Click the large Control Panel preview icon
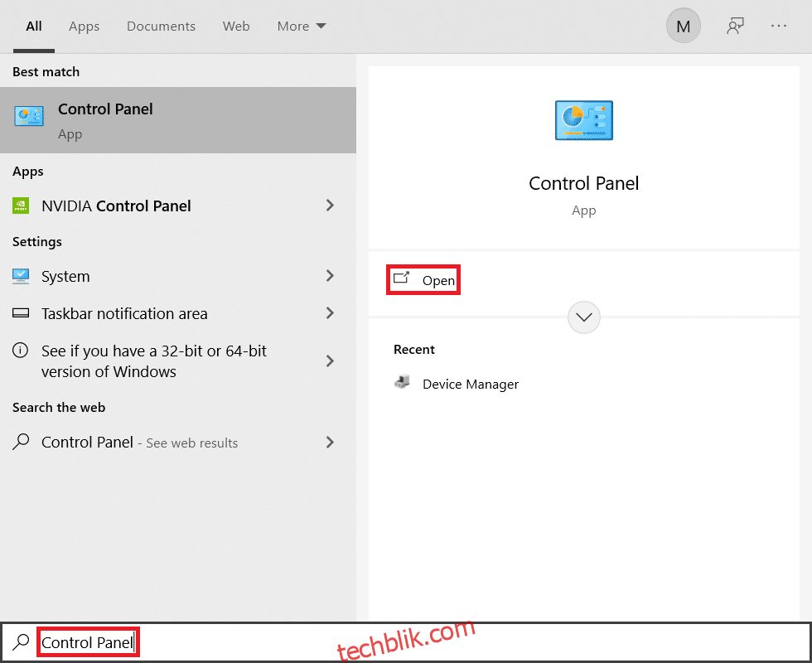This screenshot has height=663, width=812. [x=583, y=120]
